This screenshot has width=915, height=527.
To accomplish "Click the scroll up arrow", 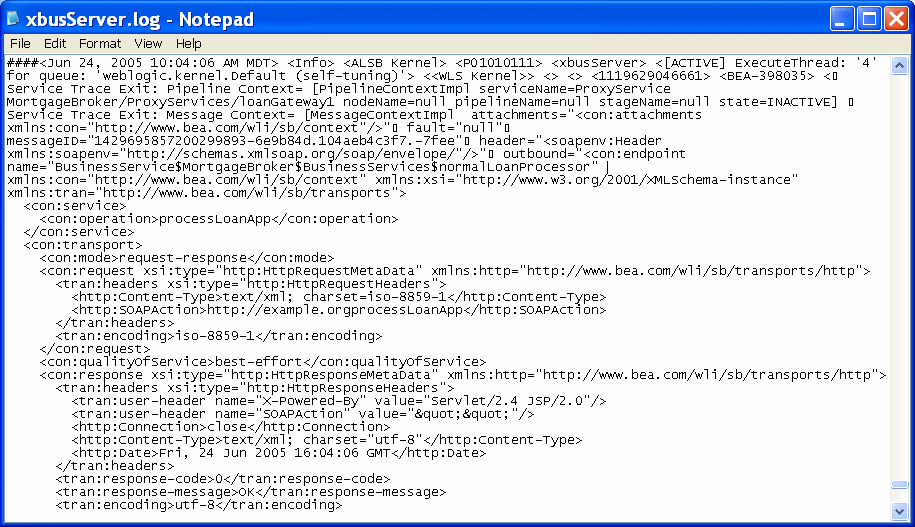I will (899, 65).
